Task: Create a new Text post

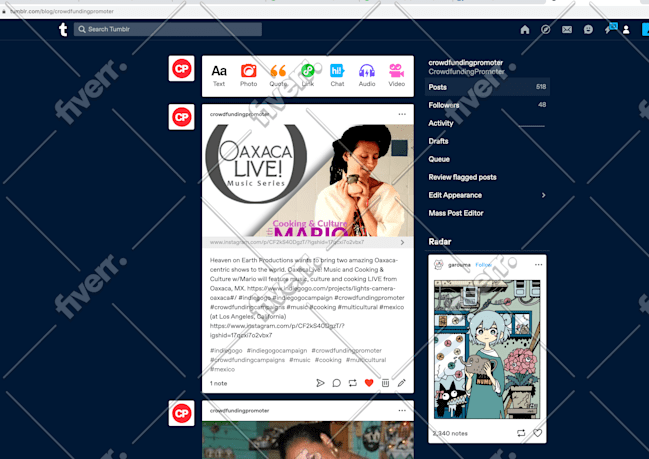Action: click(x=219, y=75)
